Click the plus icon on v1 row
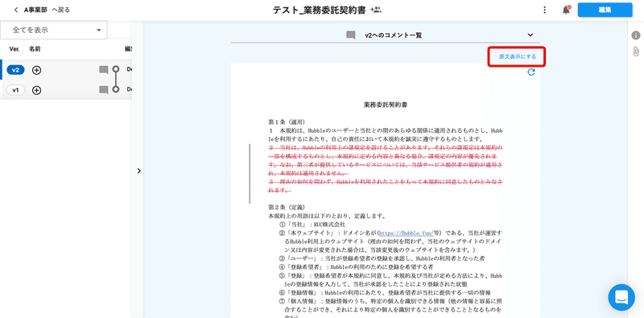Viewport: 644px width, 318px height. pos(36,90)
